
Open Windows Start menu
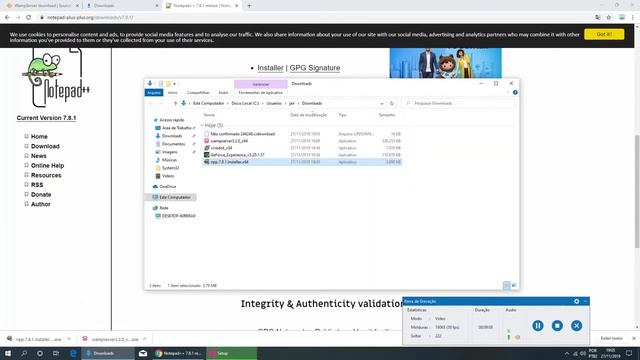[8, 353]
